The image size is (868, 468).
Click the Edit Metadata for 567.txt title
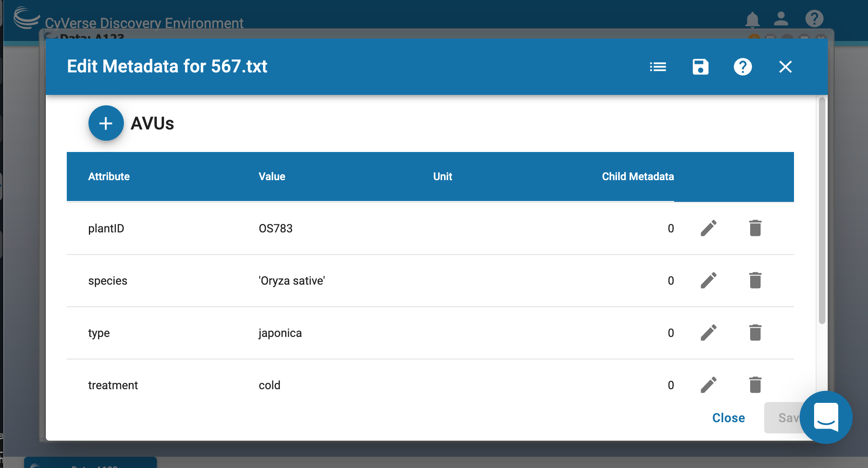167,66
